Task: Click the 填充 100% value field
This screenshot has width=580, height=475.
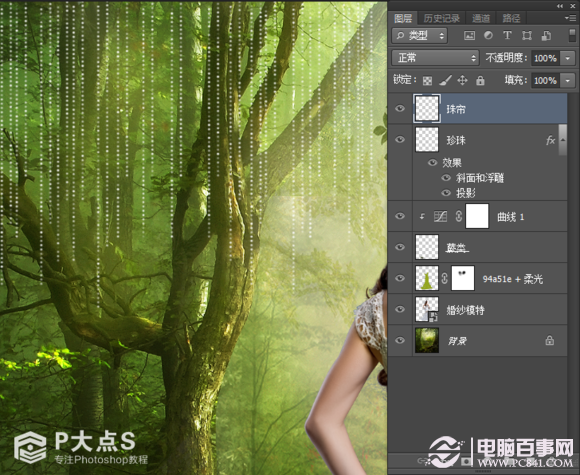Action: 546,80
